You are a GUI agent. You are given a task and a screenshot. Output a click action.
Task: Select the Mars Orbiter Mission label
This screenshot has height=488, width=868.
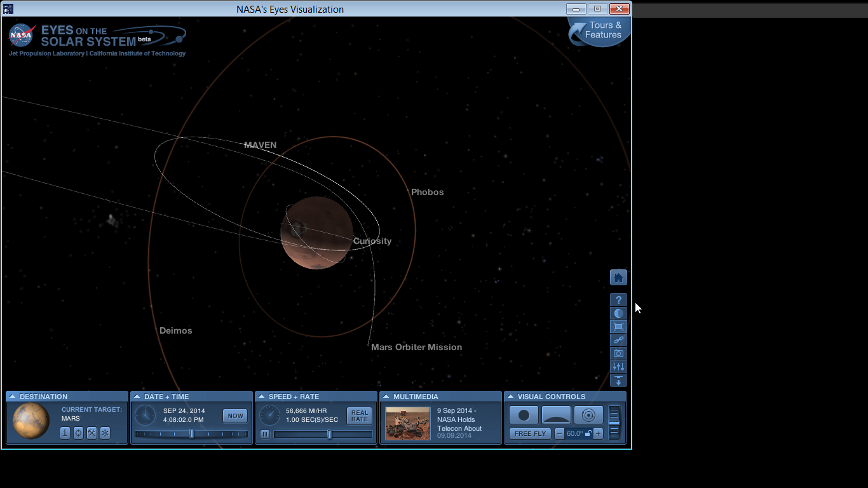coord(417,347)
